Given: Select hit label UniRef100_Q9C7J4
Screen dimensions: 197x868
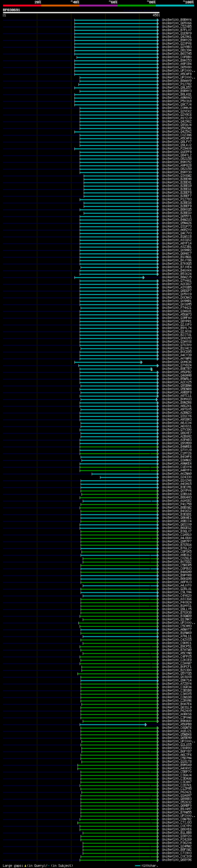Looking at the screenshot, I should [x=176, y=104].
